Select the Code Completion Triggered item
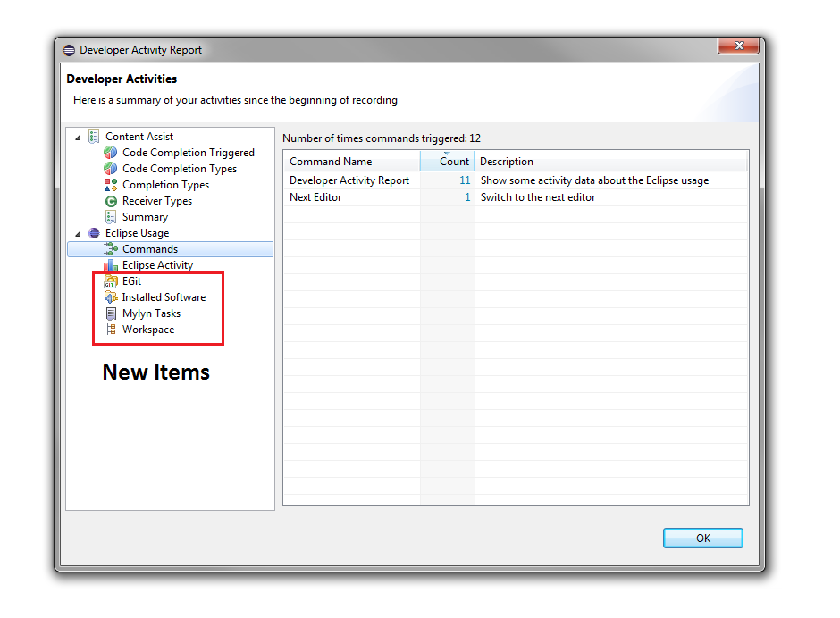Image resolution: width=840 pixels, height=618 pixels. (188, 153)
